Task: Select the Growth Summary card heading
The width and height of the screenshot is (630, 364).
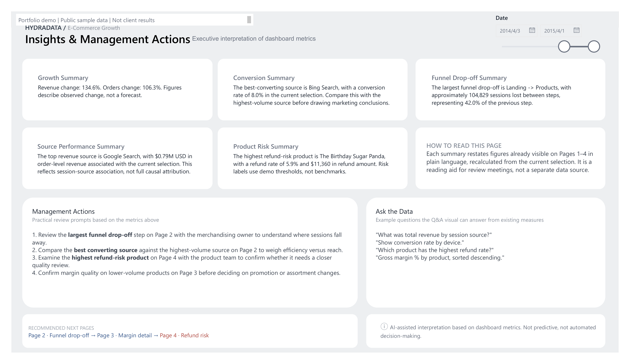Action: pos(63,78)
